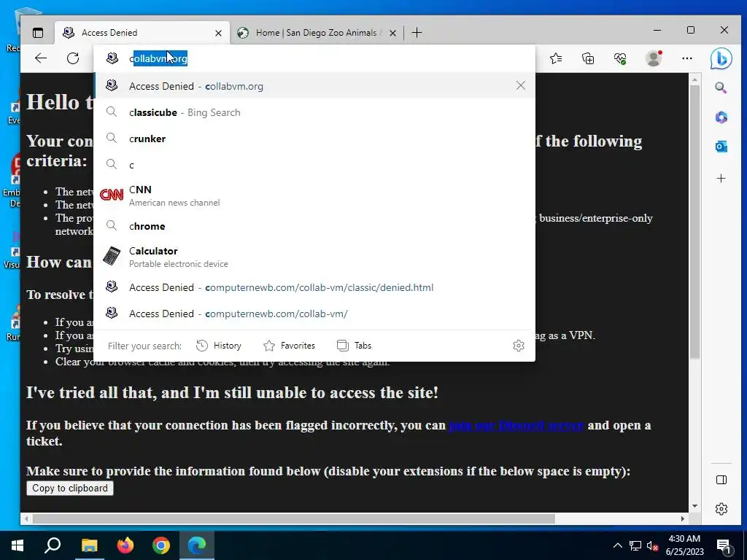Open Edge Settings and more menu
This screenshot has height=560, width=747.
[x=687, y=58]
